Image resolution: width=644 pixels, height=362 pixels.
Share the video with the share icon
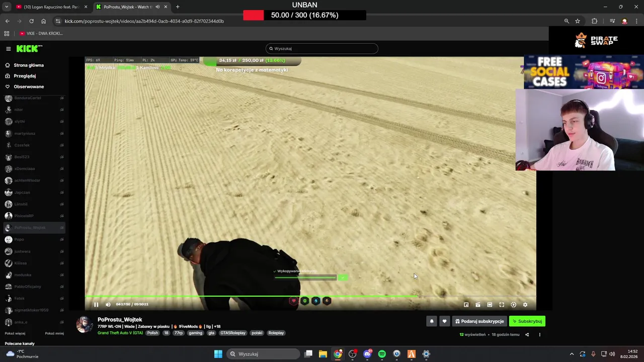527,335
